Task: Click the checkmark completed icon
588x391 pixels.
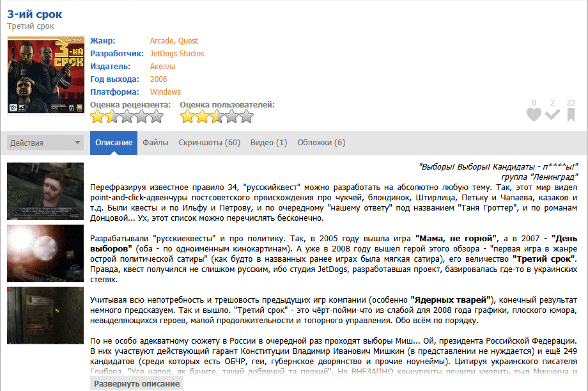Action: coord(552,115)
